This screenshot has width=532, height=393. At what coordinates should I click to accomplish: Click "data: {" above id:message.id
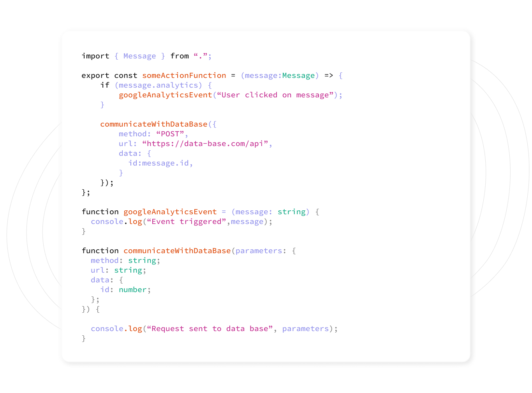tap(135, 153)
